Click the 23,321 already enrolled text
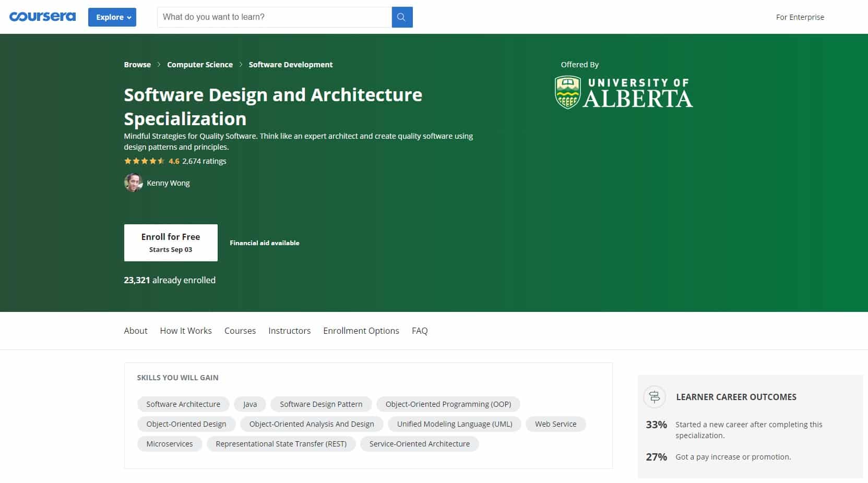This screenshot has height=483, width=868. (x=170, y=280)
